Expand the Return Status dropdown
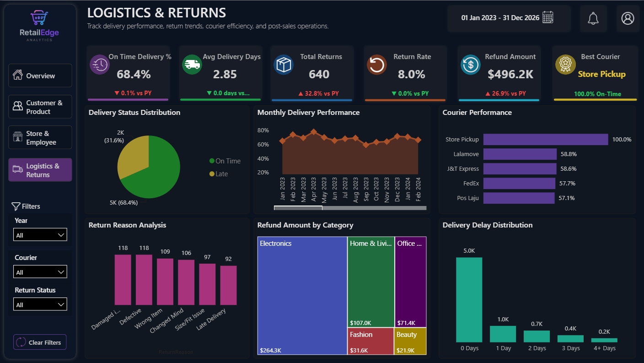Viewport: 644px width, 363px height. (x=40, y=304)
